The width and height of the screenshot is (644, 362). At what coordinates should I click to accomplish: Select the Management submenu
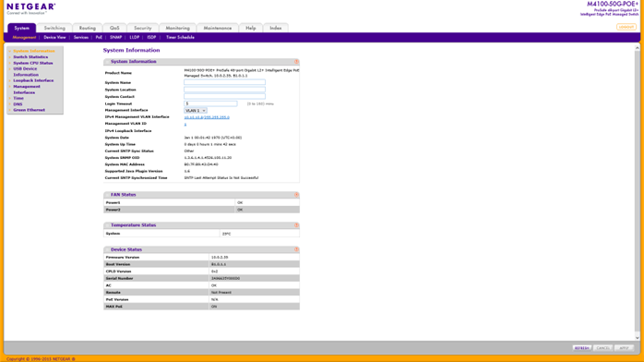[24, 37]
